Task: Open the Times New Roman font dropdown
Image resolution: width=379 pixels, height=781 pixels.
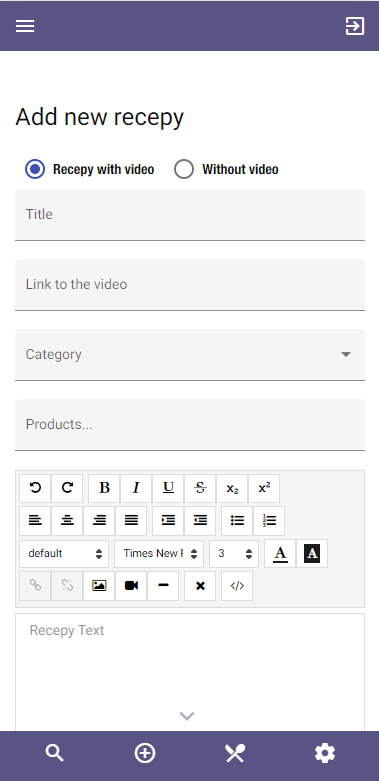Action: pos(159,553)
